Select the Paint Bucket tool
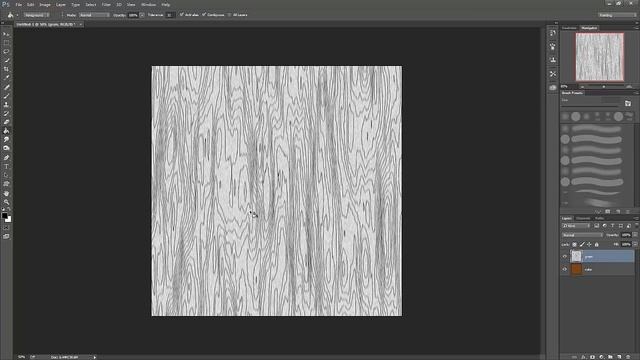Image resolution: width=640 pixels, height=360 pixels. pyautogui.click(x=6, y=131)
